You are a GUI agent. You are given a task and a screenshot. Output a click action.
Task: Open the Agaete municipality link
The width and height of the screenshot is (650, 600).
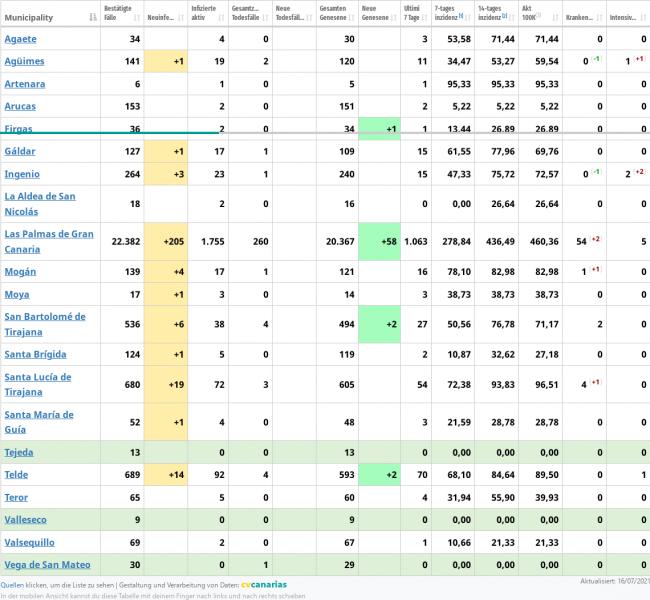click(x=21, y=39)
